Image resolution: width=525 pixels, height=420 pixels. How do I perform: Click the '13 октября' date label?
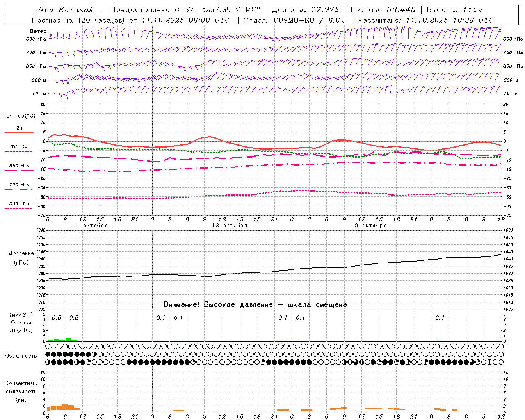pos(369,226)
